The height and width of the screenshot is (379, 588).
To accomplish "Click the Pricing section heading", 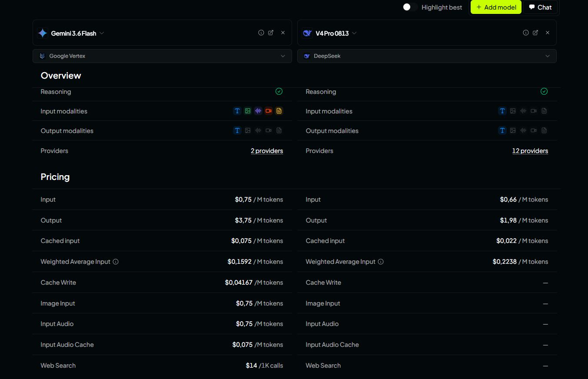I will pyautogui.click(x=55, y=177).
